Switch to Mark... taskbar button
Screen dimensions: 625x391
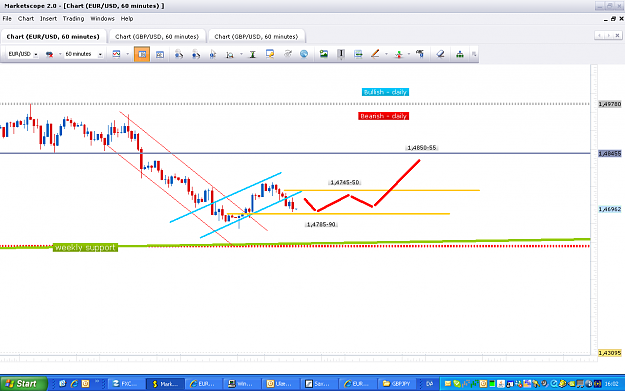[x=165, y=383]
